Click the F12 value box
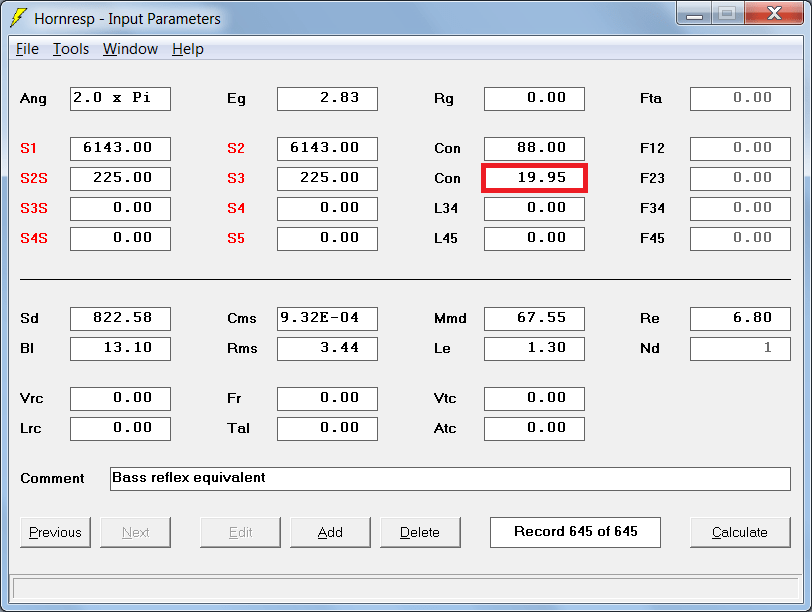 (741, 149)
